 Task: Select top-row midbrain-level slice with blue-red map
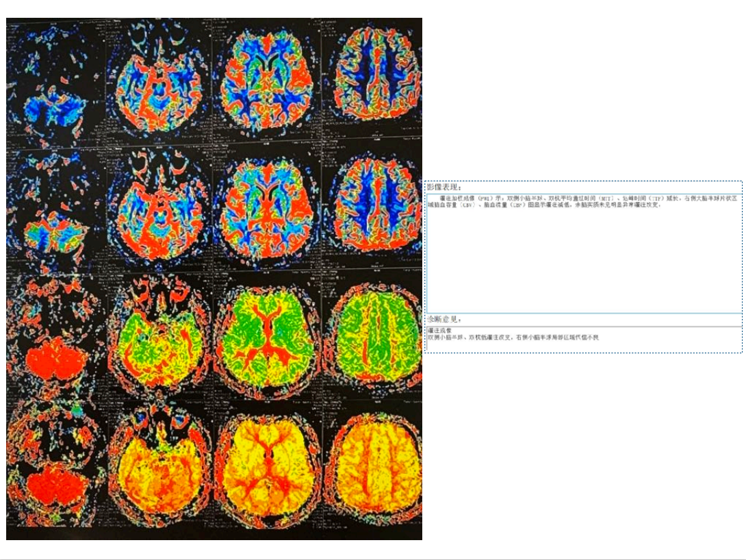point(159,86)
